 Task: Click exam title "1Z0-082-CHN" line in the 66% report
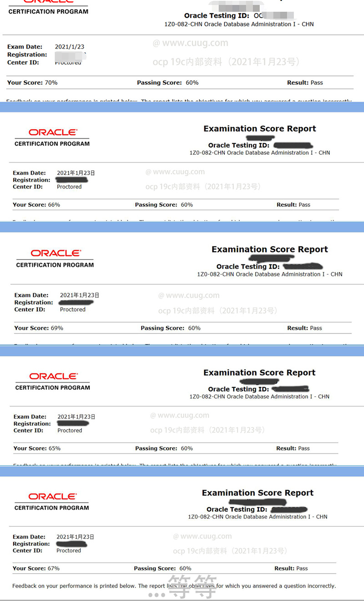click(x=260, y=153)
